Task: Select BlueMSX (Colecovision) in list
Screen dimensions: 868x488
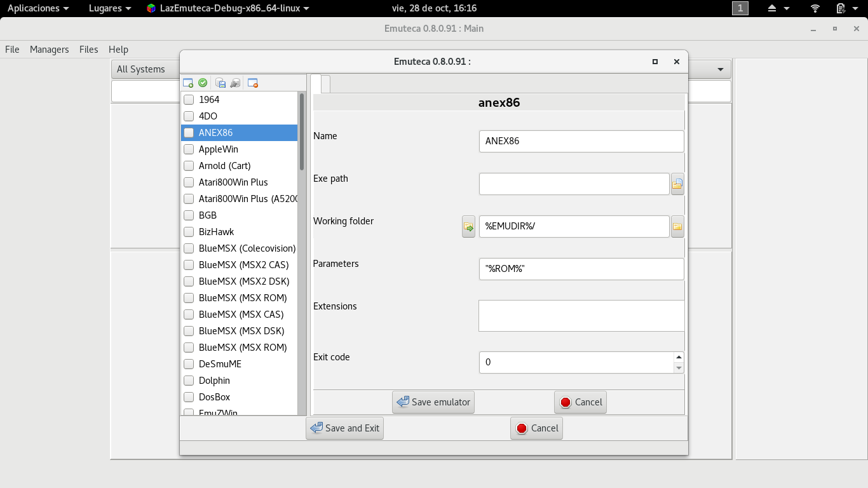Action: [239, 248]
